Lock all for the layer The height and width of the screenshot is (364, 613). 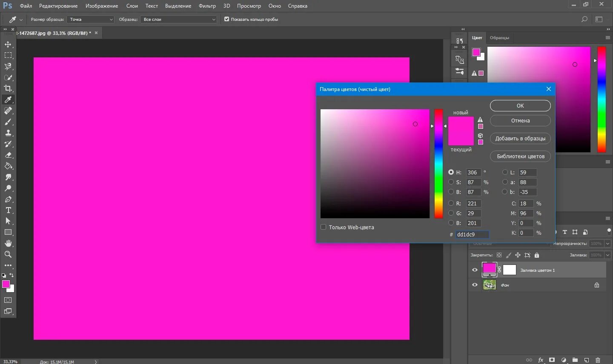(537, 255)
